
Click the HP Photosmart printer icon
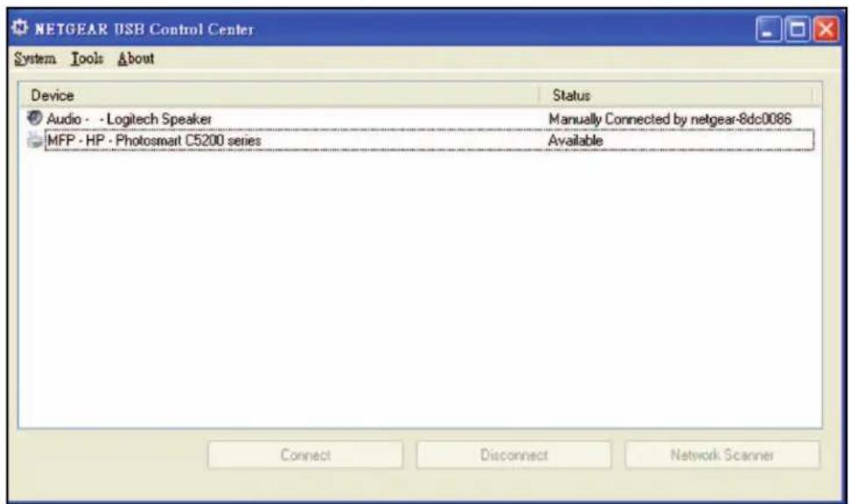35,140
